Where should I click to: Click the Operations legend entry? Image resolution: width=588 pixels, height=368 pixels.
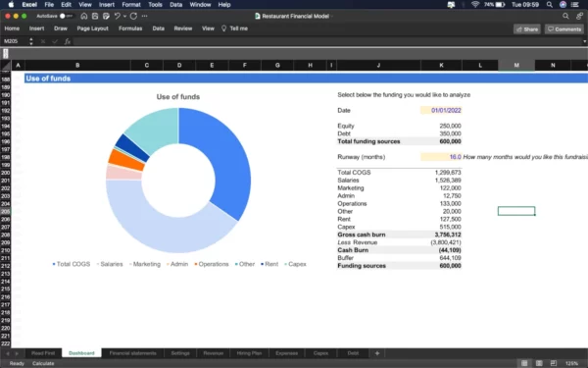pyautogui.click(x=211, y=264)
